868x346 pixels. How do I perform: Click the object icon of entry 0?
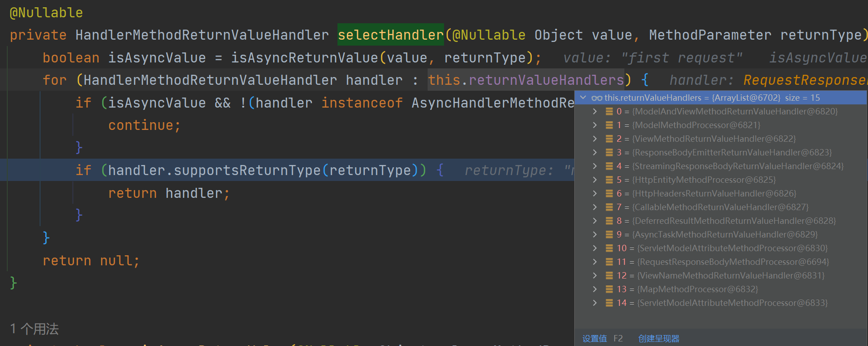(609, 111)
